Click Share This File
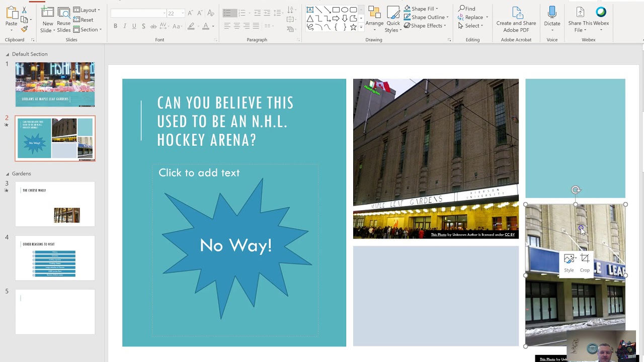Viewport: 644px width, 362px height. pyautogui.click(x=580, y=20)
